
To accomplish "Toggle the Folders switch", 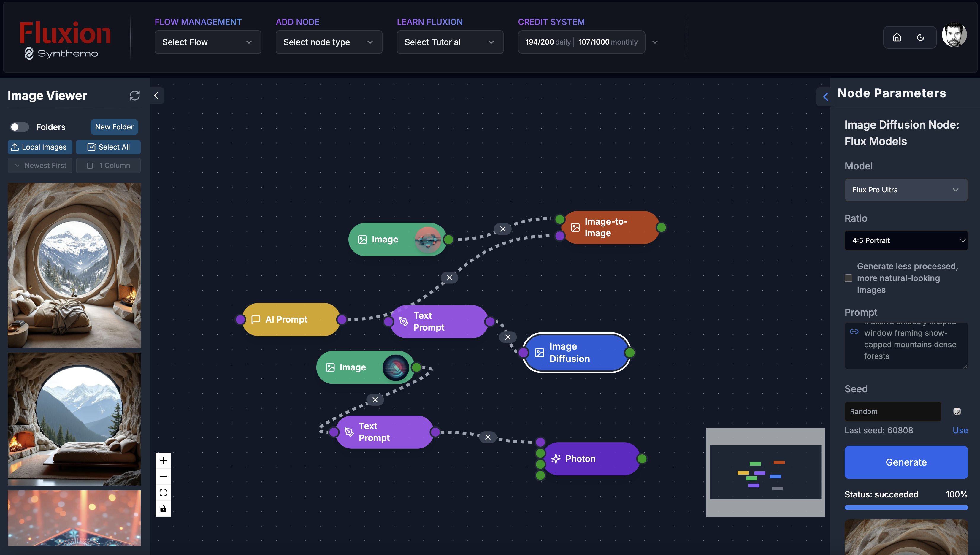I will [19, 127].
